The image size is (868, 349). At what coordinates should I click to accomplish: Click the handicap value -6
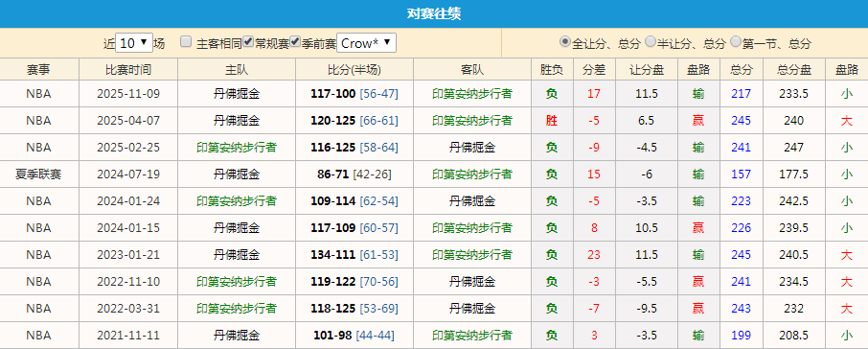coord(647,174)
